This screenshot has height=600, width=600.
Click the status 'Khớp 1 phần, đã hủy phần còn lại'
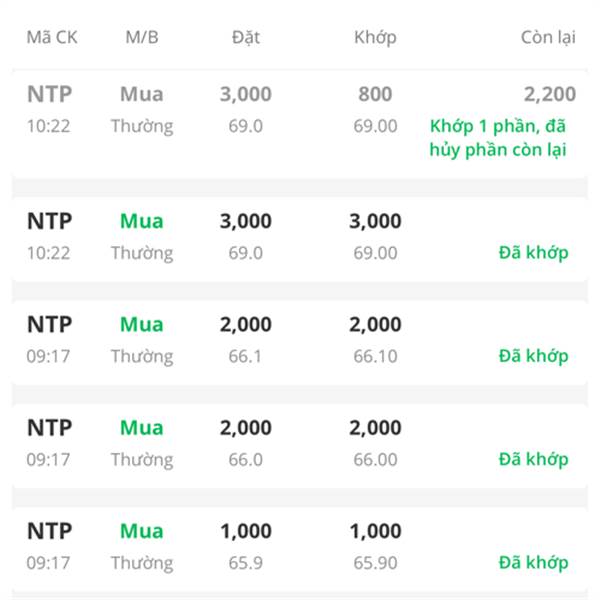[x=498, y=139]
